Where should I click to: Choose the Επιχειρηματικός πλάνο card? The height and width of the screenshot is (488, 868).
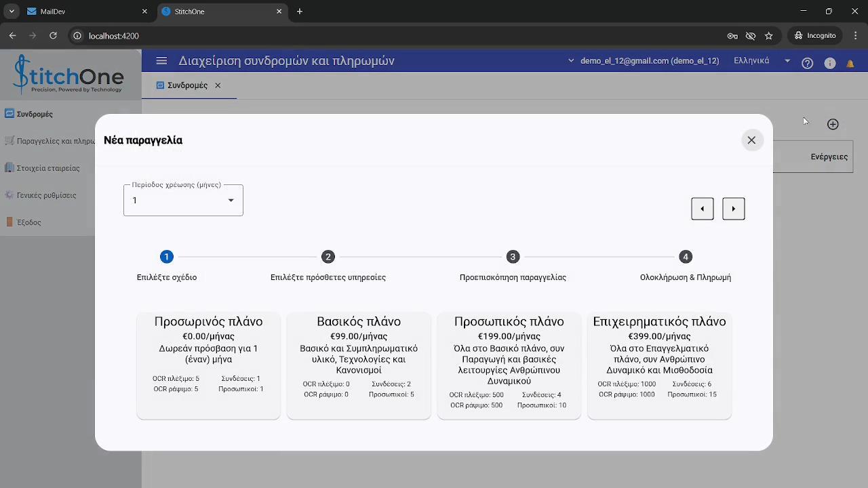click(x=659, y=366)
